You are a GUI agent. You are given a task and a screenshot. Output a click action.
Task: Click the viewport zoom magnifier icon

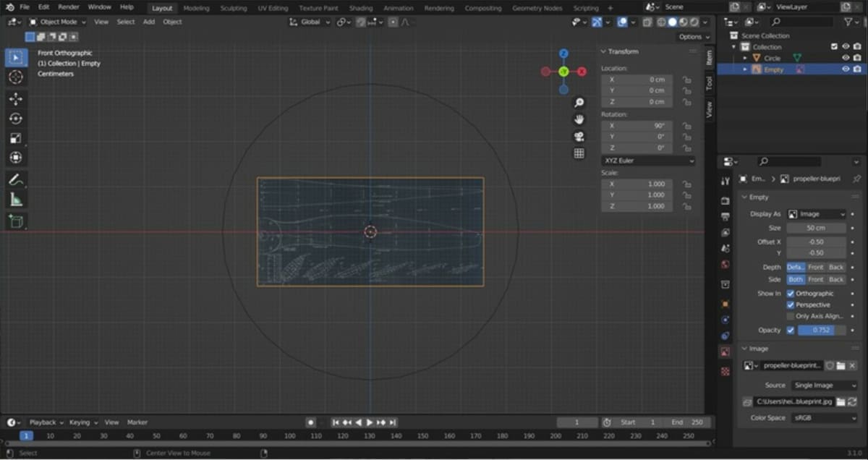(x=579, y=103)
